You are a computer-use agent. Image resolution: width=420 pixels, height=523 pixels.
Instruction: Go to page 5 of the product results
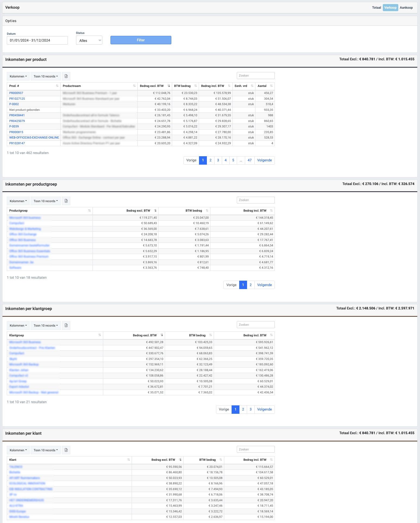tap(233, 160)
